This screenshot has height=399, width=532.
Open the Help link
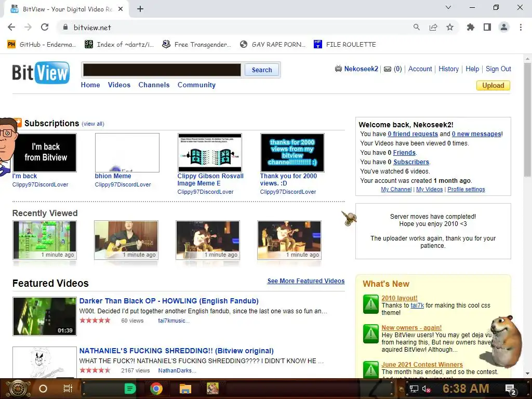pos(472,69)
